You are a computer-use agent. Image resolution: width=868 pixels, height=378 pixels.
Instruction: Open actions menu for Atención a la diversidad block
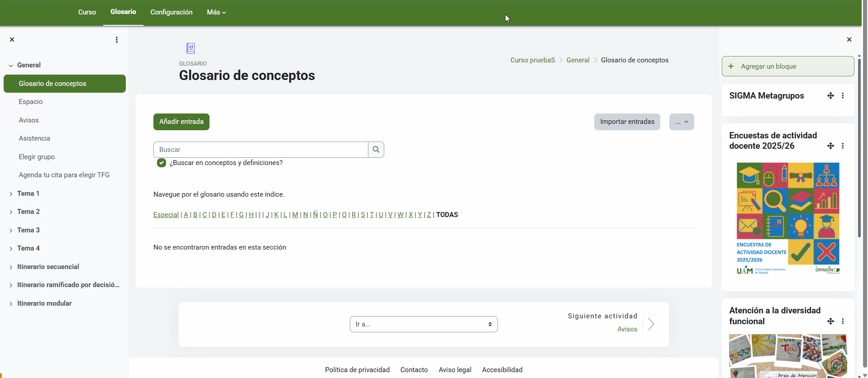click(x=843, y=321)
